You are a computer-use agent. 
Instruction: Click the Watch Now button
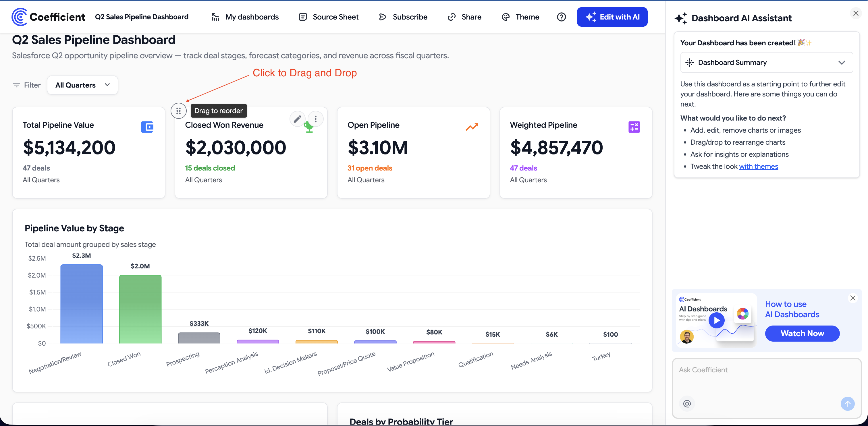[802, 333]
